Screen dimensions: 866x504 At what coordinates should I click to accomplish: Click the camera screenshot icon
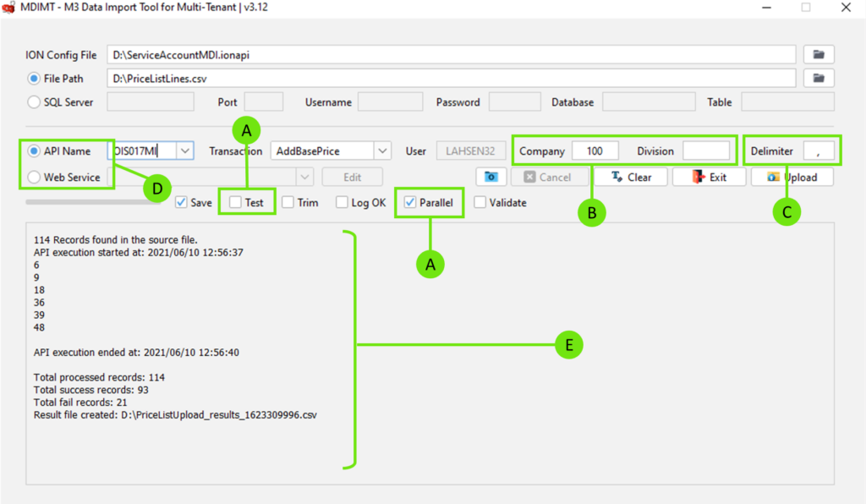(x=491, y=177)
